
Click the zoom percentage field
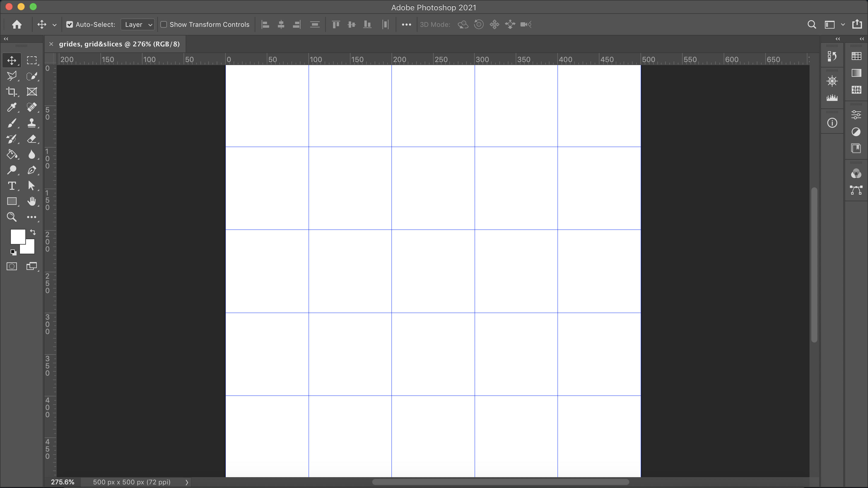[63, 482]
